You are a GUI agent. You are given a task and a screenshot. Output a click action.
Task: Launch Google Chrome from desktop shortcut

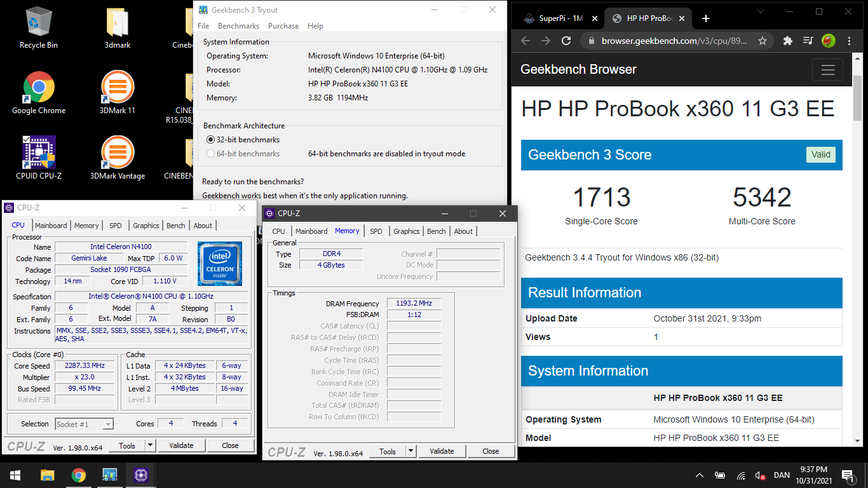click(x=39, y=93)
